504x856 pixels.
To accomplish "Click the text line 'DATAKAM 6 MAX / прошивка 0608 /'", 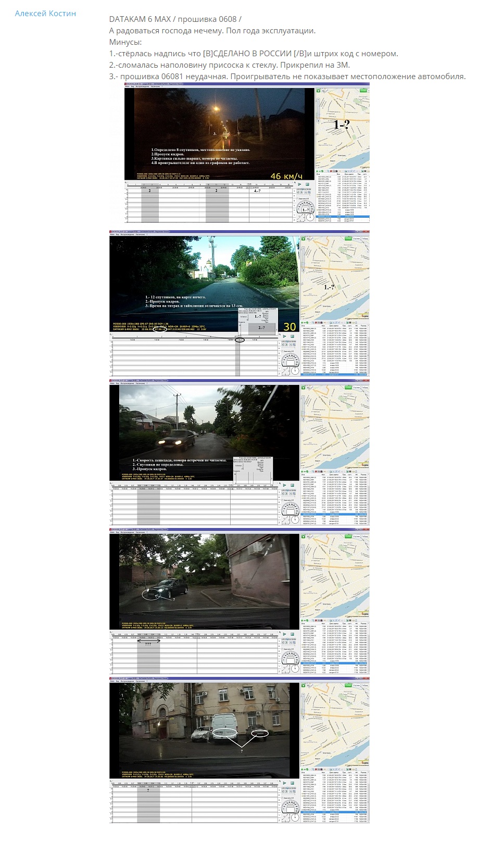I will (175, 19).
